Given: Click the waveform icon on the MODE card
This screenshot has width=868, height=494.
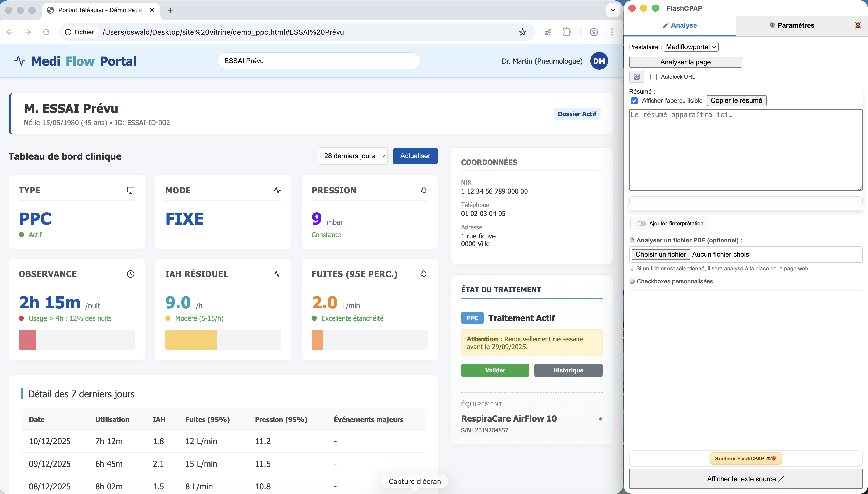Looking at the screenshot, I should 277,190.
